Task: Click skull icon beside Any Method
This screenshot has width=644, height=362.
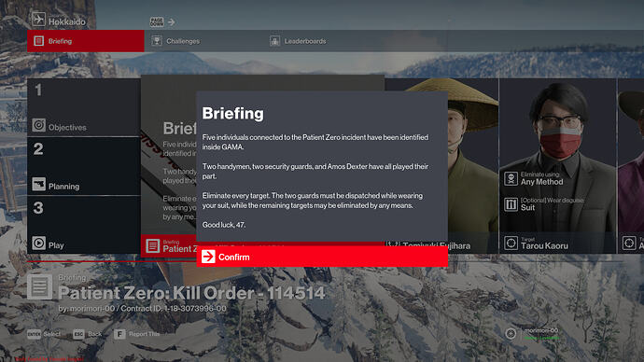Action: click(x=511, y=178)
